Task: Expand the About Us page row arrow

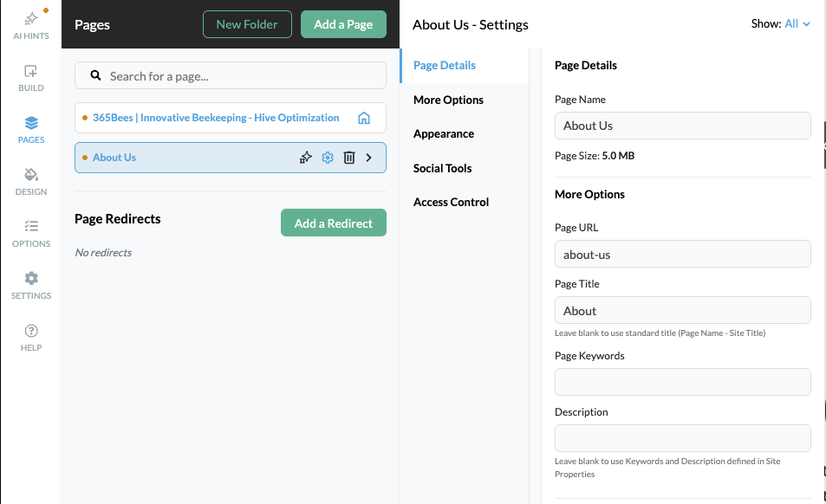Action: pos(370,158)
